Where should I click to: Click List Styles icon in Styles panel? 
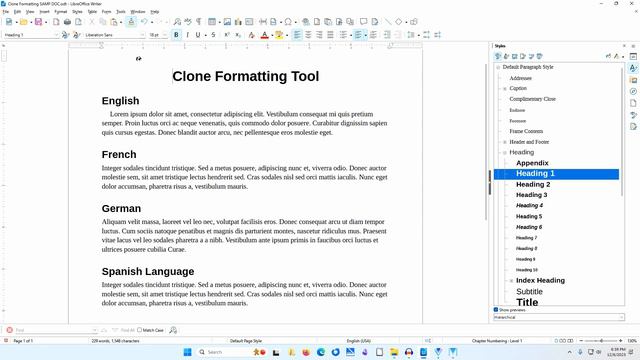pyautogui.click(x=531, y=56)
